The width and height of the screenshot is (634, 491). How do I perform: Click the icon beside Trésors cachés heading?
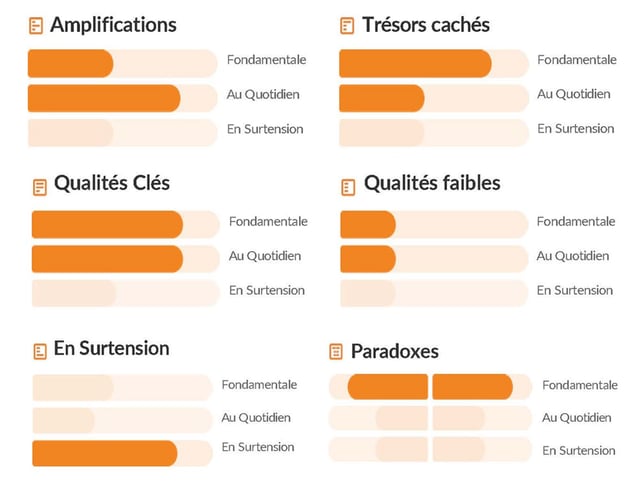pyautogui.click(x=347, y=26)
